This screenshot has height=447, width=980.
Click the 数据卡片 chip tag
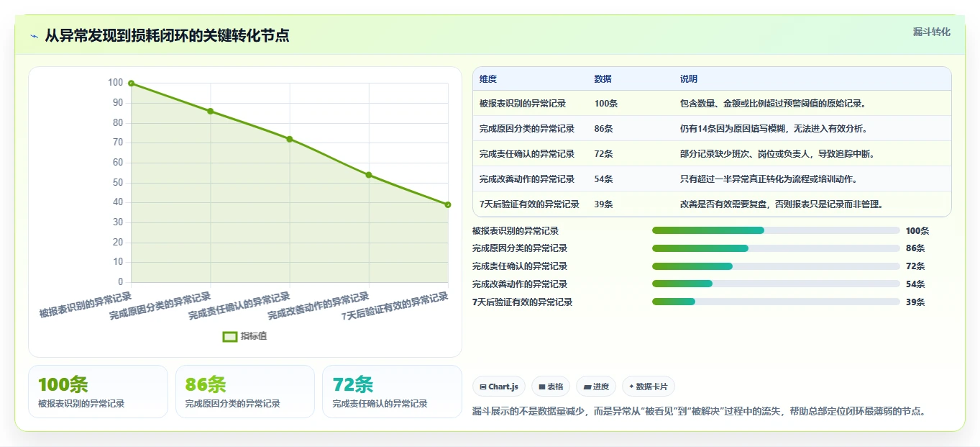click(649, 387)
